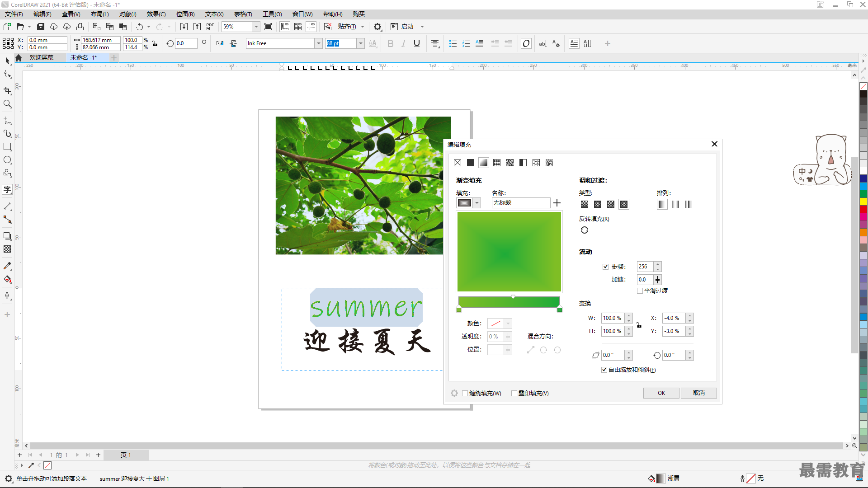Click the Undo arrow icon
This screenshot has width=868, height=488.
[x=140, y=27]
